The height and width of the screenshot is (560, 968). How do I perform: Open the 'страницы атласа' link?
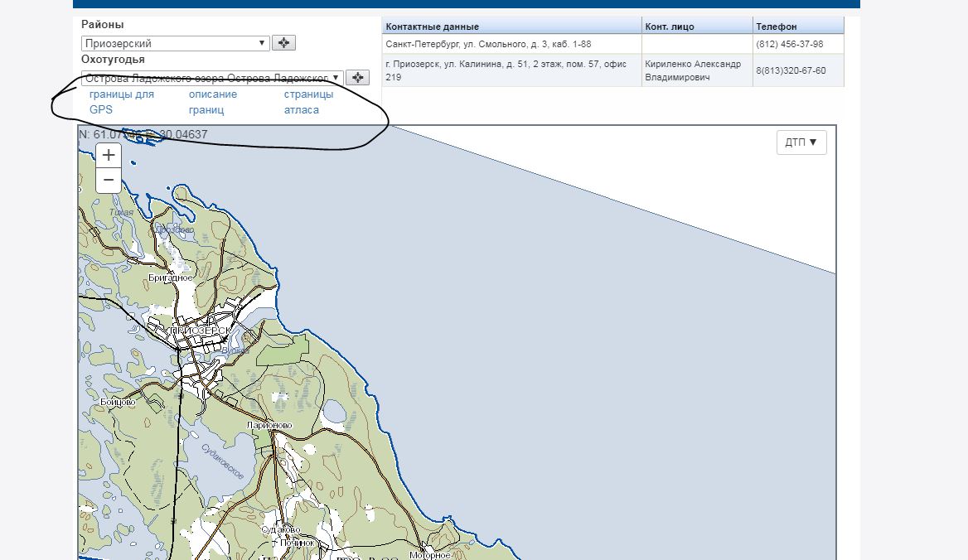(308, 102)
